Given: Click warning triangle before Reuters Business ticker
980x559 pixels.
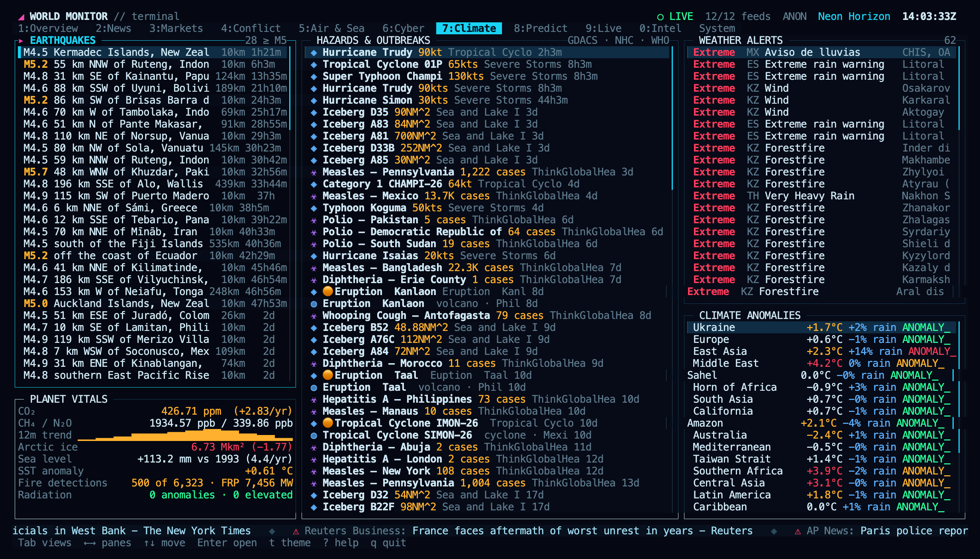Looking at the screenshot, I should click(x=296, y=531).
